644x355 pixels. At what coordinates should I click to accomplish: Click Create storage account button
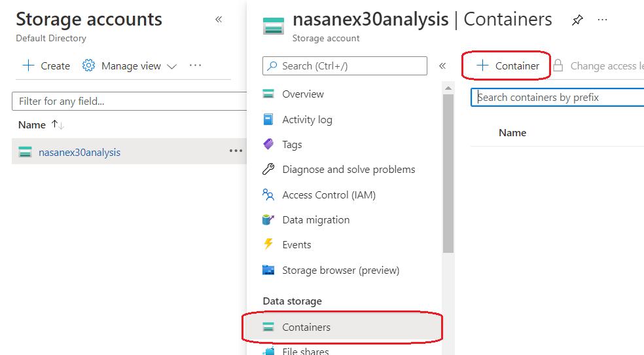point(46,65)
